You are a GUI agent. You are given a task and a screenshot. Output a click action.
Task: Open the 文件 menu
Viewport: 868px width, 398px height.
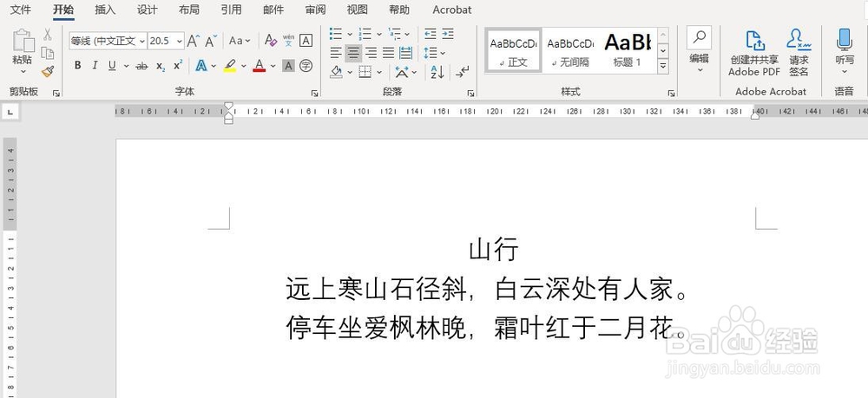pos(21,10)
